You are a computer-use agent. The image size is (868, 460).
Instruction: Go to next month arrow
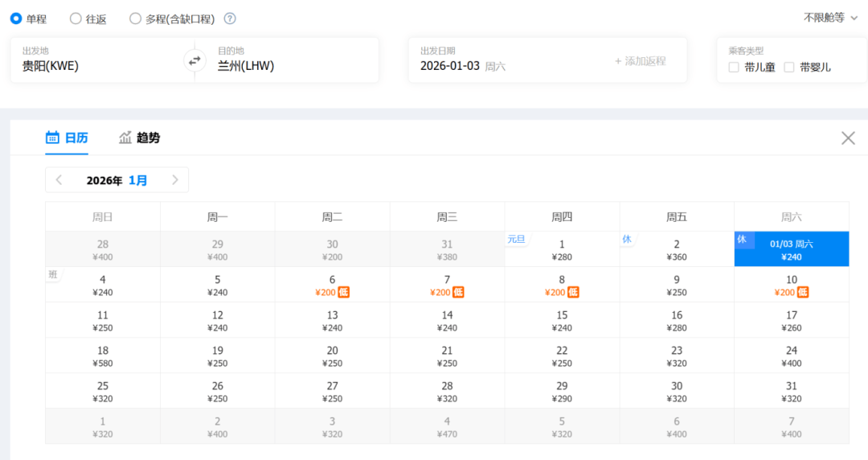(174, 180)
